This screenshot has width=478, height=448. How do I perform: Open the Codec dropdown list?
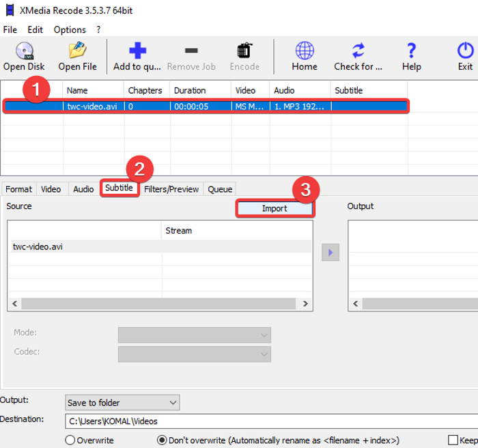(x=195, y=354)
